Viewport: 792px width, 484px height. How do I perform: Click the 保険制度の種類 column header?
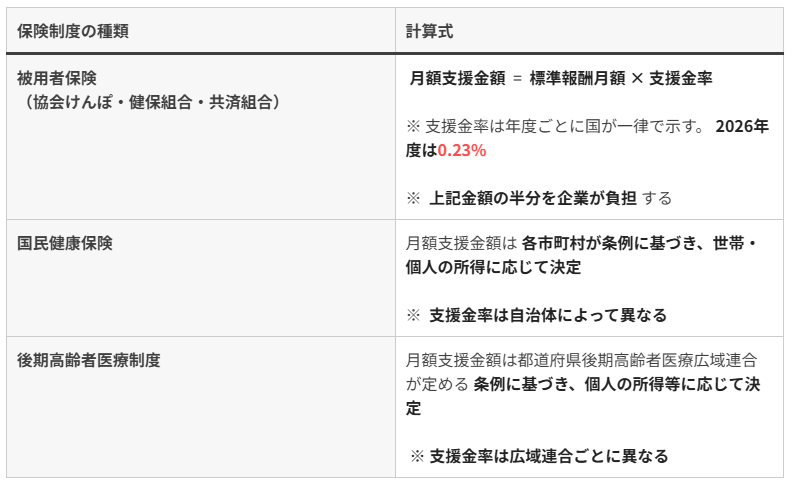pyautogui.click(x=73, y=31)
